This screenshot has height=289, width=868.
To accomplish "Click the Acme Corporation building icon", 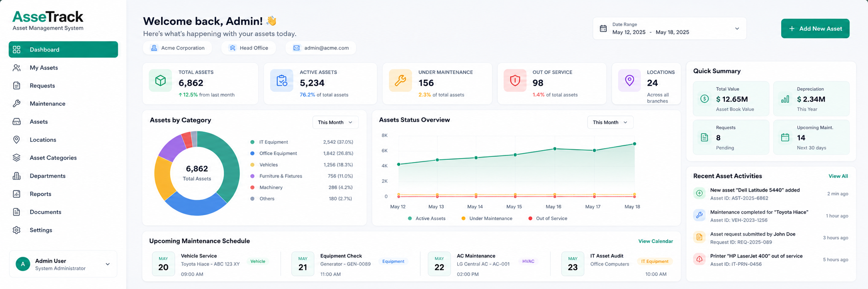I will tap(154, 48).
